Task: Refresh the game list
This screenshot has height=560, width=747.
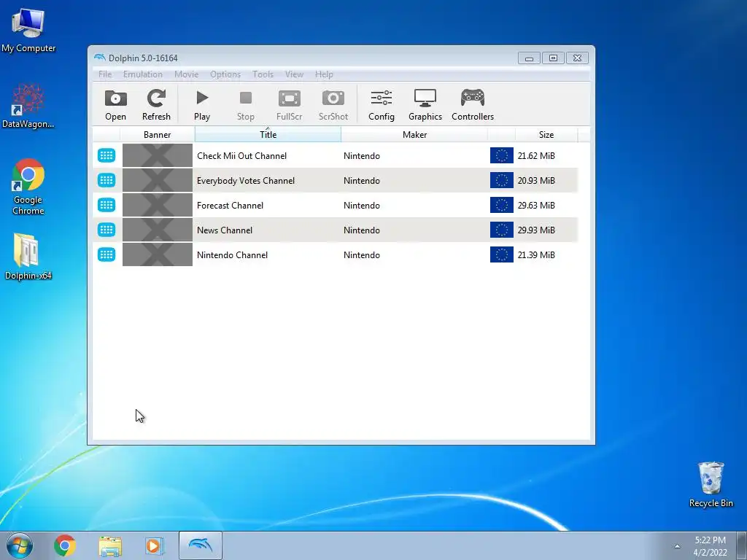Action: (156, 105)
